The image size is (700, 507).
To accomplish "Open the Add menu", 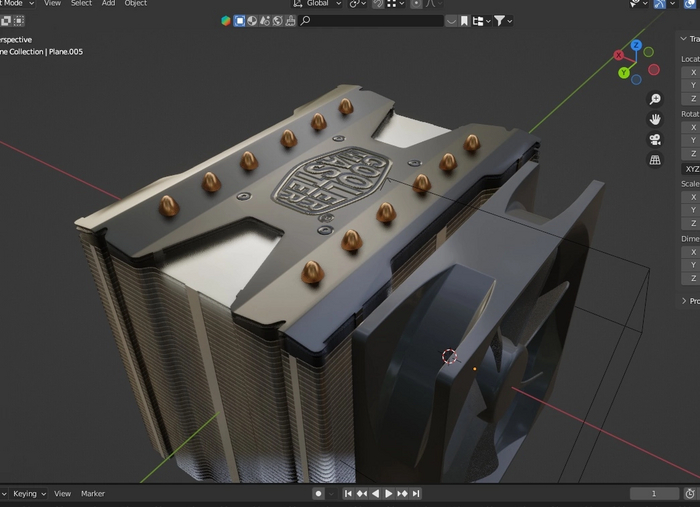I will click(108, 3).
